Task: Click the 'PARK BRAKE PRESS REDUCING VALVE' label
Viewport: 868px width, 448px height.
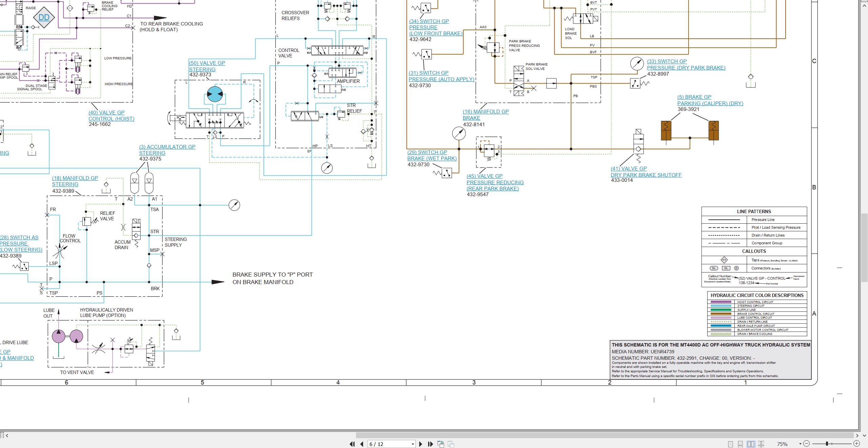Action: coord(524,45)
